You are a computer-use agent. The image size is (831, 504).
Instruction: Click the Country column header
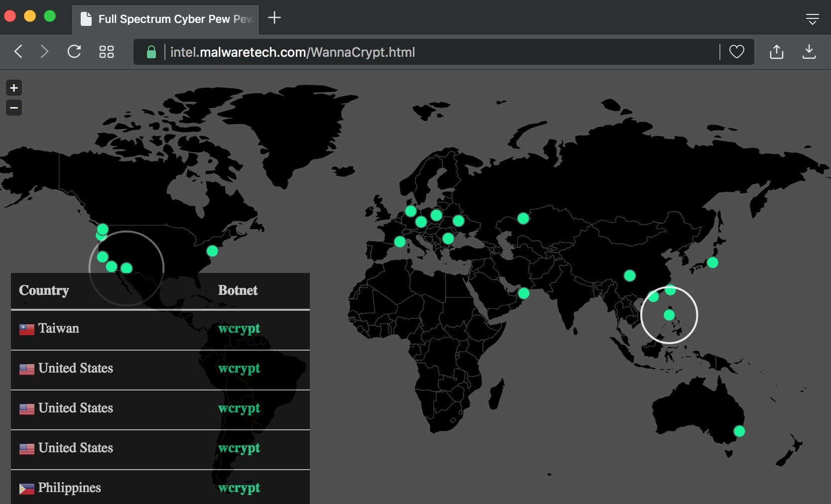point(44,290)
